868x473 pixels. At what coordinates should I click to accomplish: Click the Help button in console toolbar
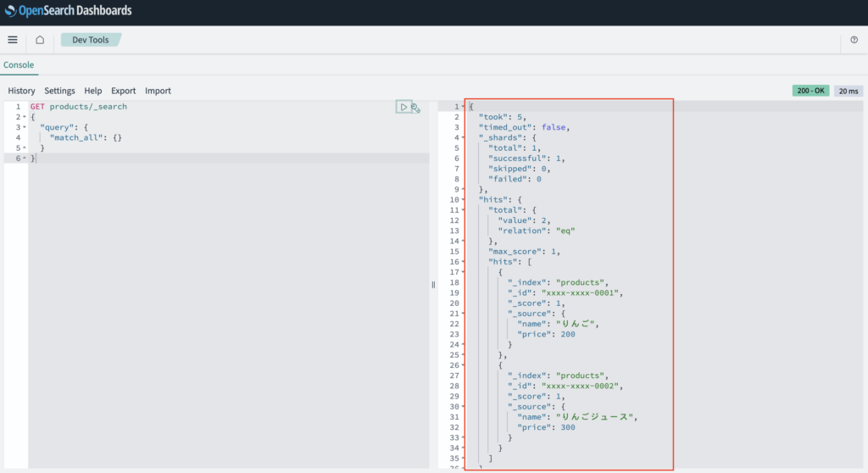(x=93, y=91)
